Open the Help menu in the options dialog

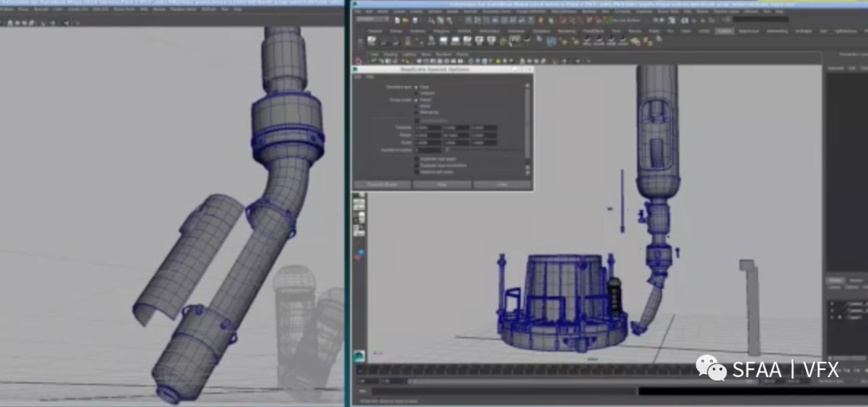(x=370, y=77)
